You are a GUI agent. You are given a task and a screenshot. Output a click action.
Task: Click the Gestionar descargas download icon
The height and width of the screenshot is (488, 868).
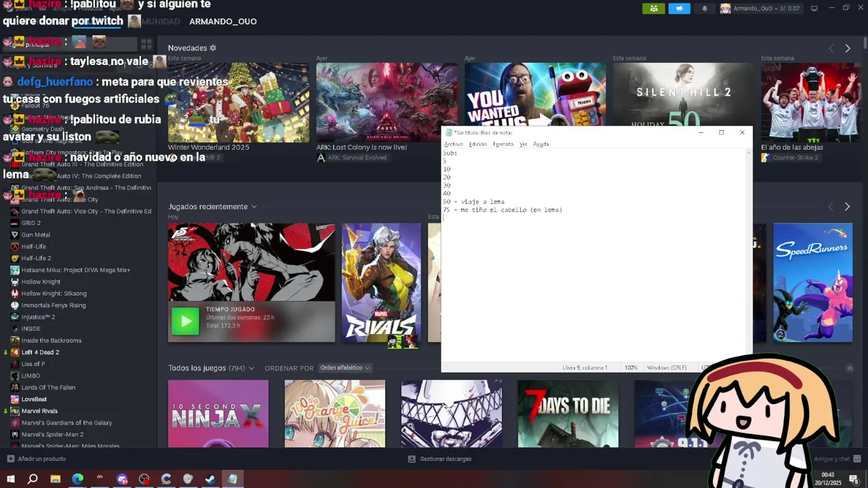click(x=412, y=459)
